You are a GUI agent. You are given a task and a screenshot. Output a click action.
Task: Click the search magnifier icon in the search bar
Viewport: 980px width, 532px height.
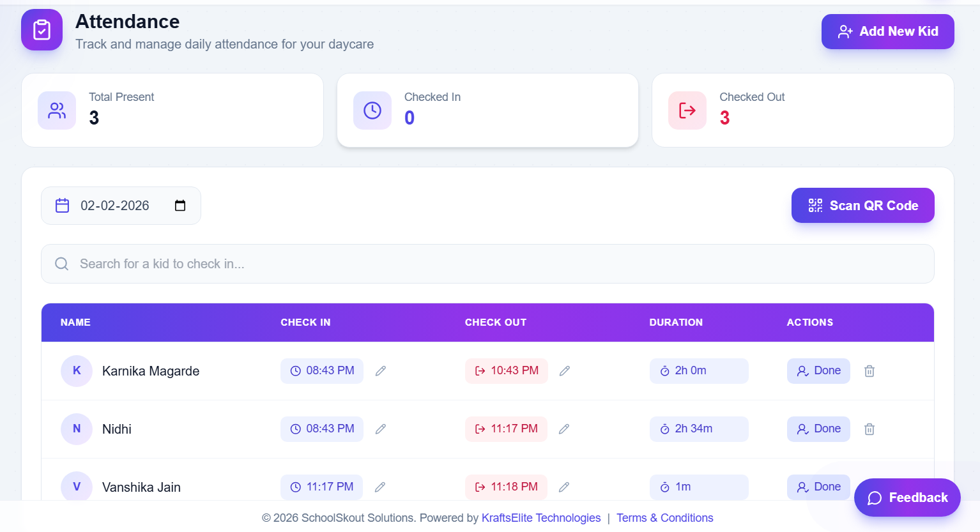point(61,263)
